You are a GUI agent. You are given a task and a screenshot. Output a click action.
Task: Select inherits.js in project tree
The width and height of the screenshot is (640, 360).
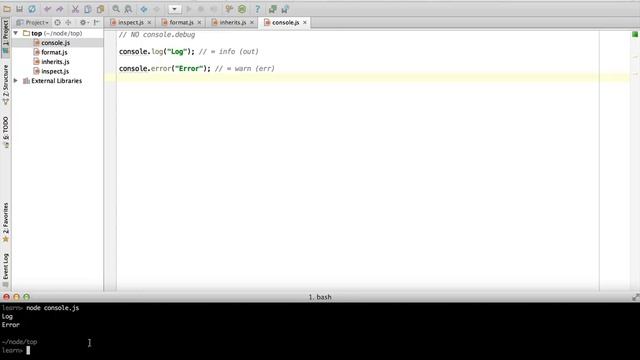[x=55, y=62]
